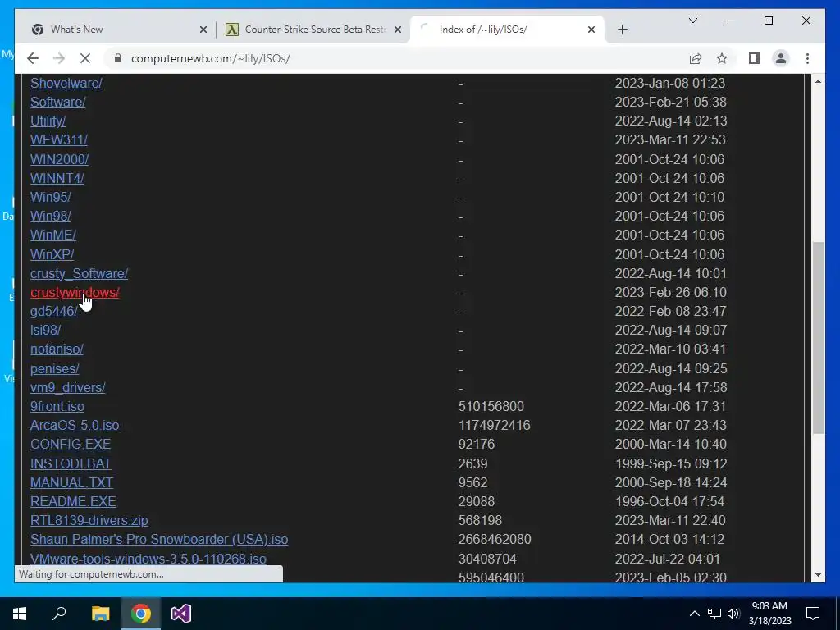Open the tab search chevron
Image resolution: width=840 pixels, height=630 pixels.
click(692, 21)
